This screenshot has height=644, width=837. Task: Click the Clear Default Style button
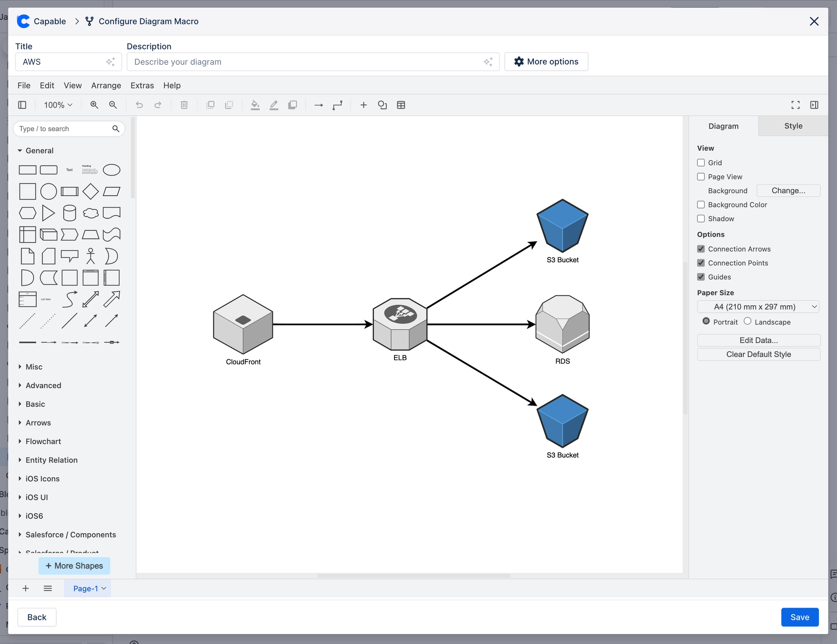758,354
